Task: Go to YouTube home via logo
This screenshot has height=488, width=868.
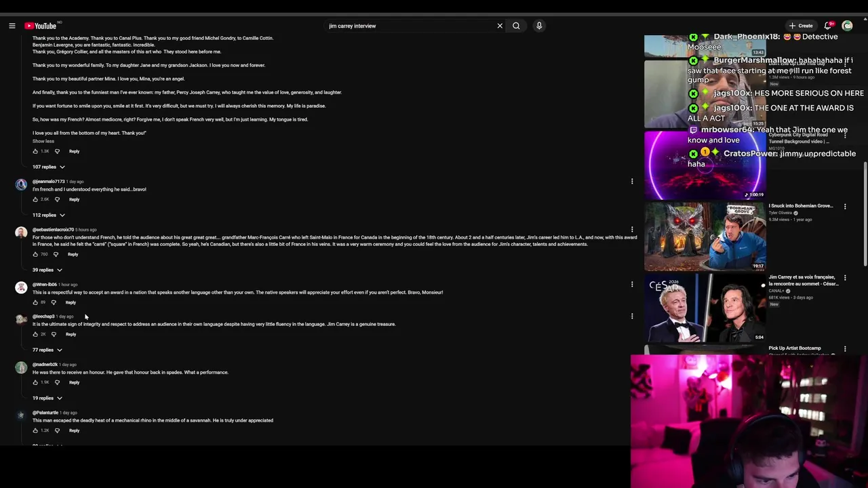Action: (x=41, y=26)
